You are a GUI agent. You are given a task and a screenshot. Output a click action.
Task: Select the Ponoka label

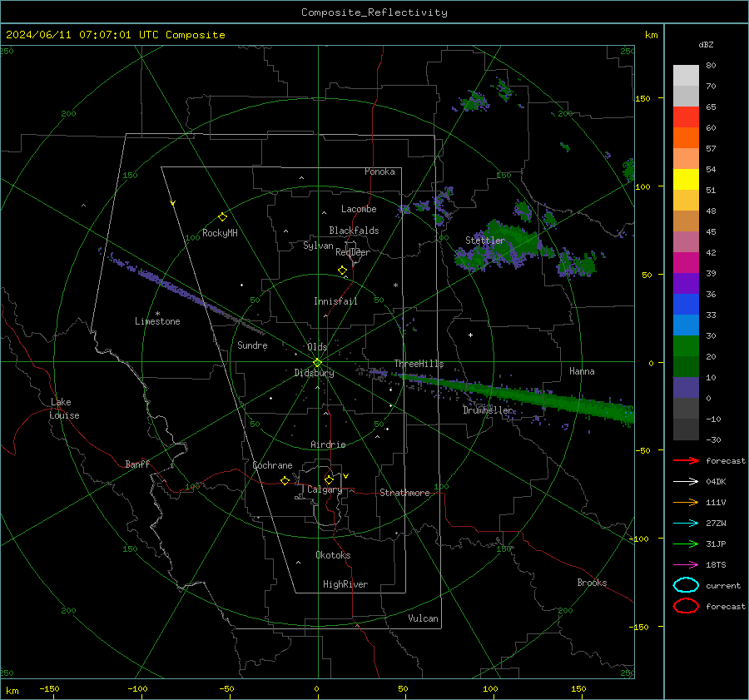[379, 171]
